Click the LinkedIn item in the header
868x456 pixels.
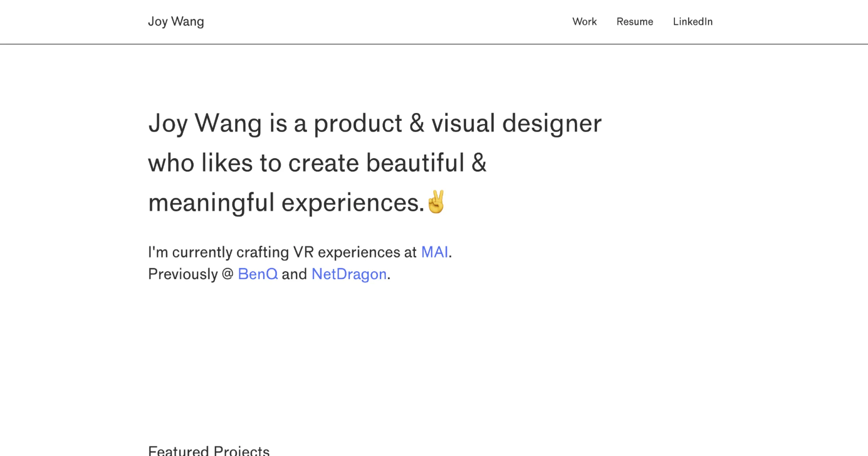click(693, 22)
